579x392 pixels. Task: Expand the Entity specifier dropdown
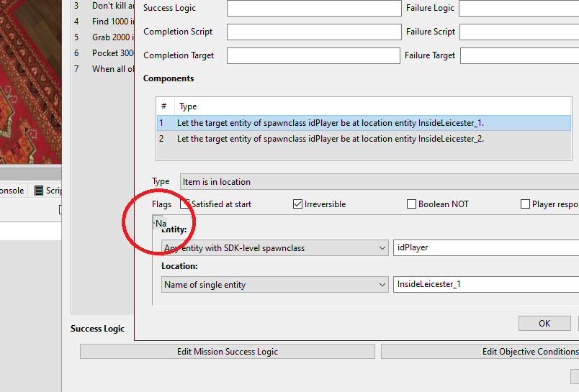coord(275,248)
